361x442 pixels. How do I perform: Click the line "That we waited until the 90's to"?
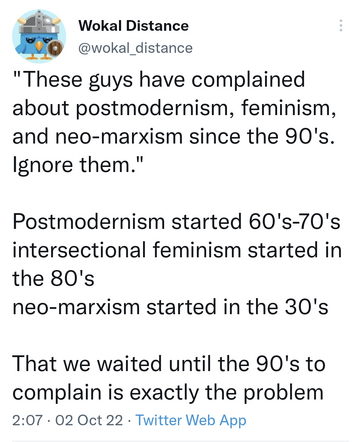pos(169,364)
